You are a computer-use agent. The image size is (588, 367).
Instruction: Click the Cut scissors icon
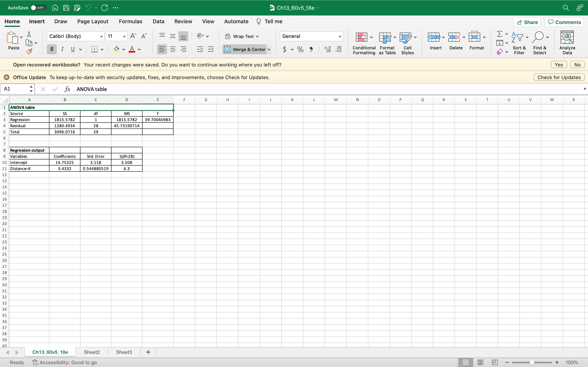coord(29,34)
